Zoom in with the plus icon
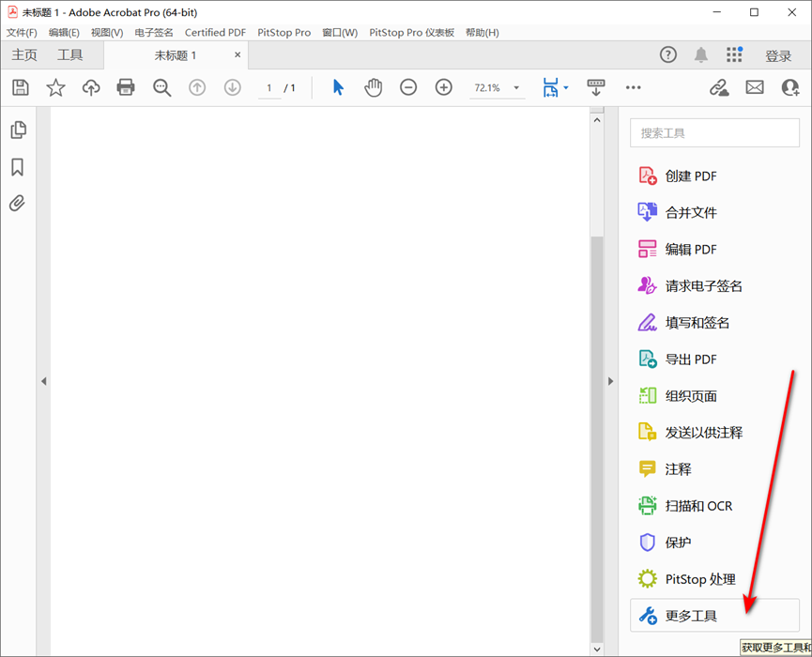This screenshot has height=657, width=812. coord(444,87)
